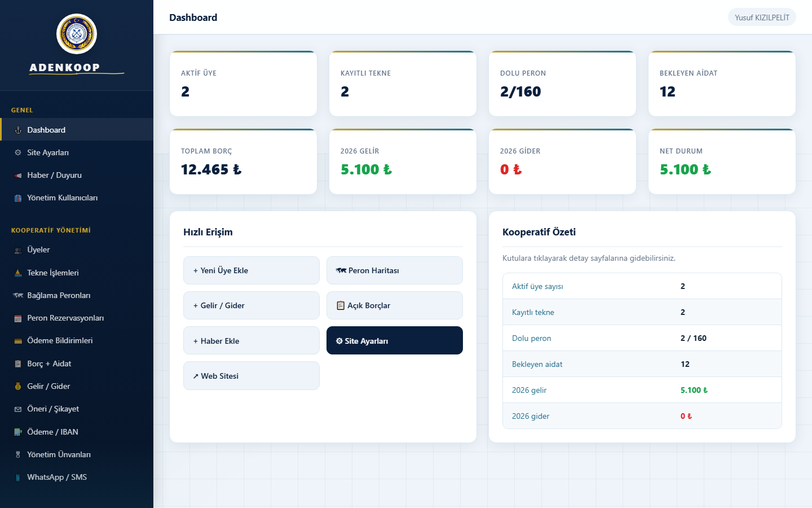
Task: Open Haber / Duyuru from the sidebar
Action: click(77, 175)
